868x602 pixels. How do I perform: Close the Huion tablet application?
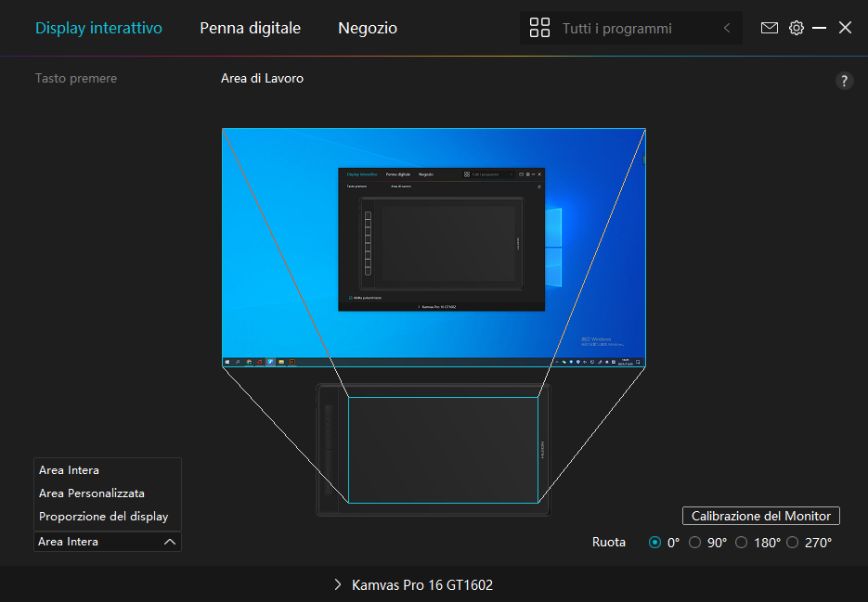pyautogui.click(x=845, y=28)
